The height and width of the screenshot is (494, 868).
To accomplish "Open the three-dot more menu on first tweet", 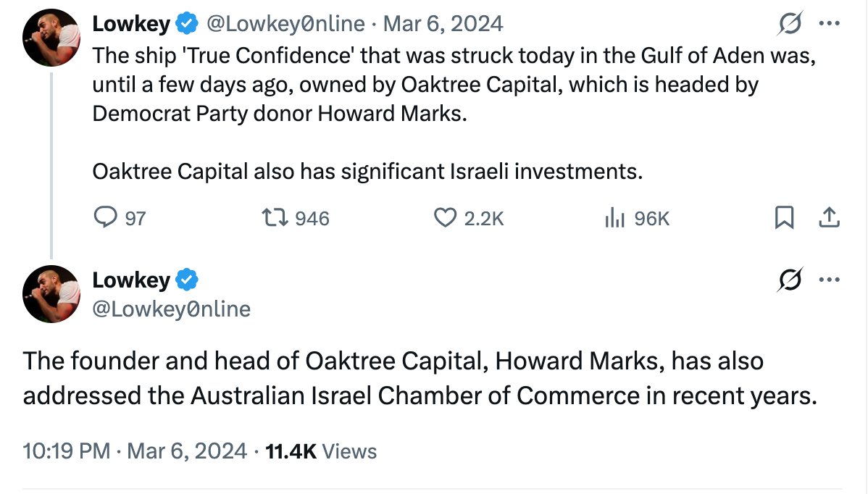I will click(x=830, y=23).
